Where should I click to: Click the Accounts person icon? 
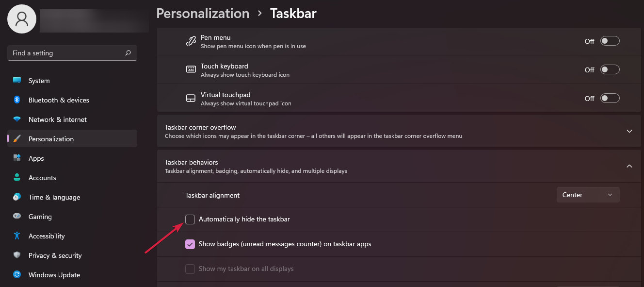click(x=17, y=178)
